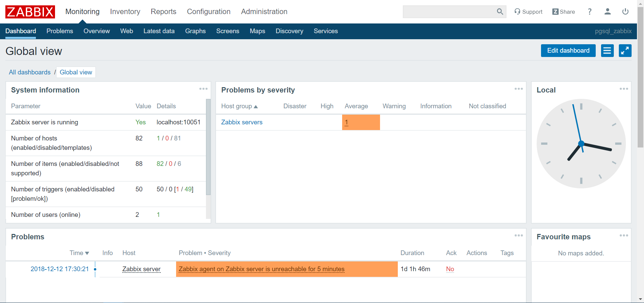This screenshot has width=644, height=303.
Task: Open System information widget options menu
Action: (x=203, y=89)
